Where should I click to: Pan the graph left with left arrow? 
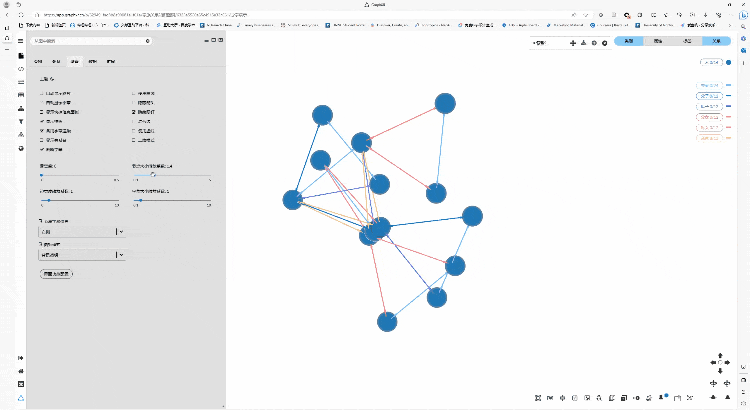(x=713, y=363)
